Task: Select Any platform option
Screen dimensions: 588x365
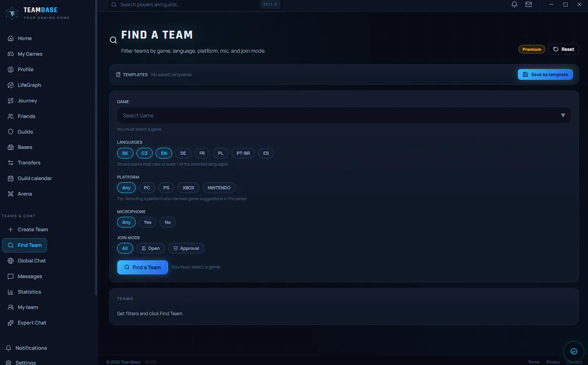Action: click(126, 188)
